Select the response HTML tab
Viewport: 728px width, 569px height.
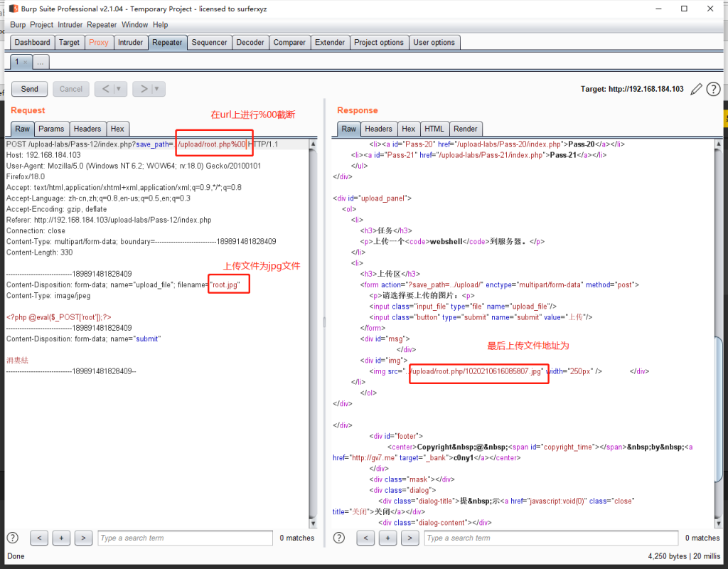[434, 129]
